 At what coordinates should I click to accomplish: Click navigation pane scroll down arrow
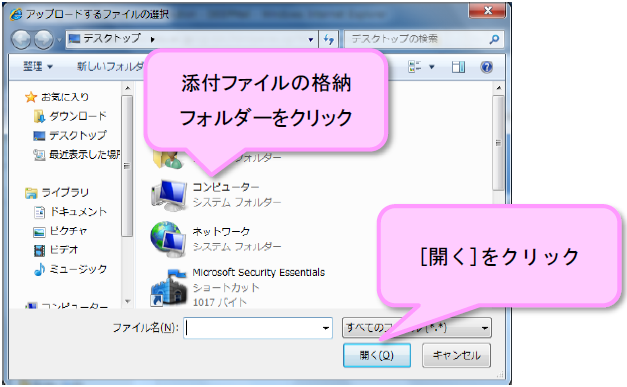tap(127, 301)
